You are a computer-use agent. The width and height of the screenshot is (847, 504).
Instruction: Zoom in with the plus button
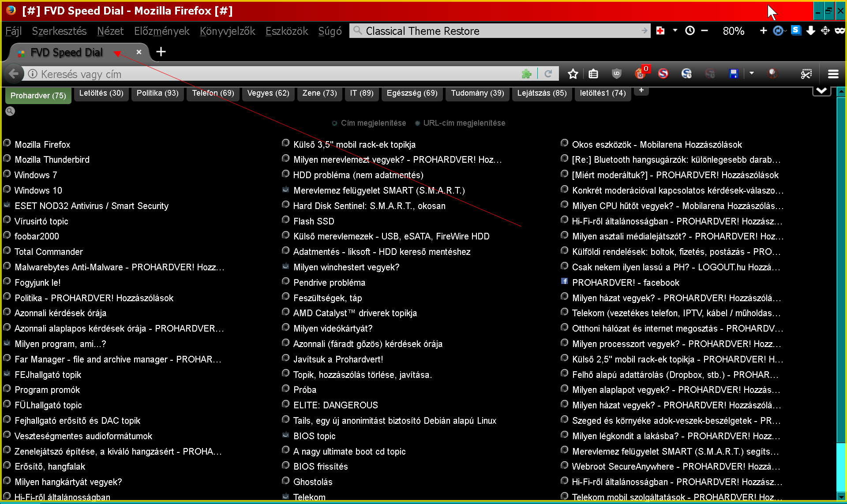click(x=763, y=30)
